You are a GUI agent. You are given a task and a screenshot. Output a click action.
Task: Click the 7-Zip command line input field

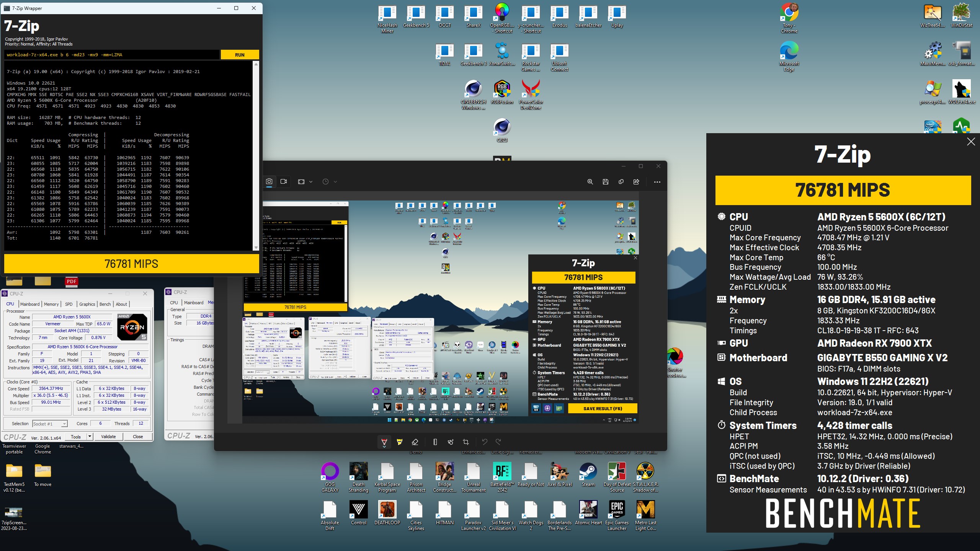point(112,55)
